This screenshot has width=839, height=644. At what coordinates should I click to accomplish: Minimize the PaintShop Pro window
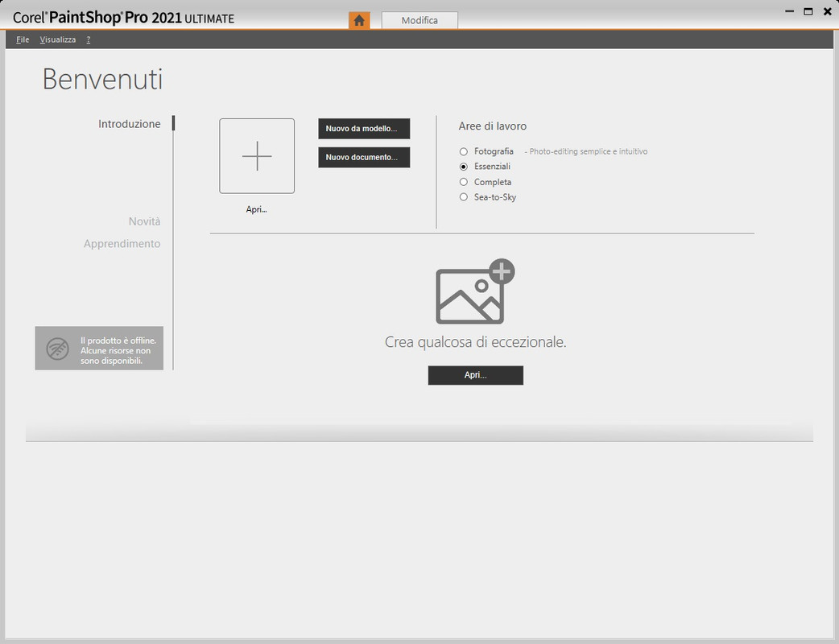(x=789, y=11)
